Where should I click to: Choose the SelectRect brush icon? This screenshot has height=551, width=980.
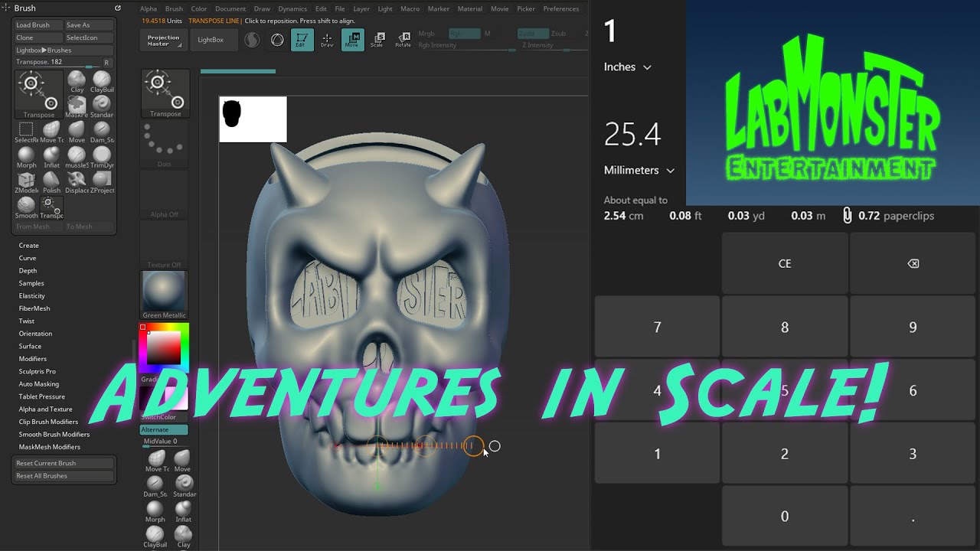[26, 132]
